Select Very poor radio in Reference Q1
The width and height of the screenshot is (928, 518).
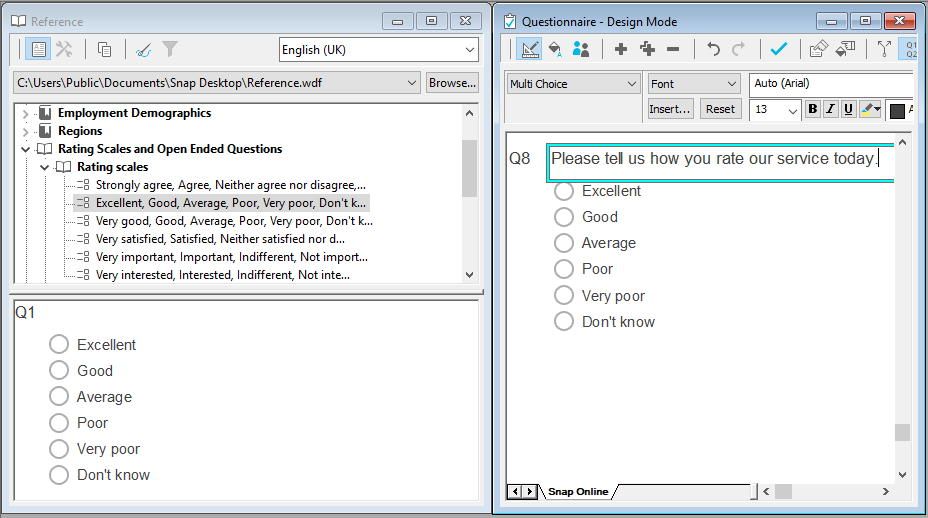(59, 449)
